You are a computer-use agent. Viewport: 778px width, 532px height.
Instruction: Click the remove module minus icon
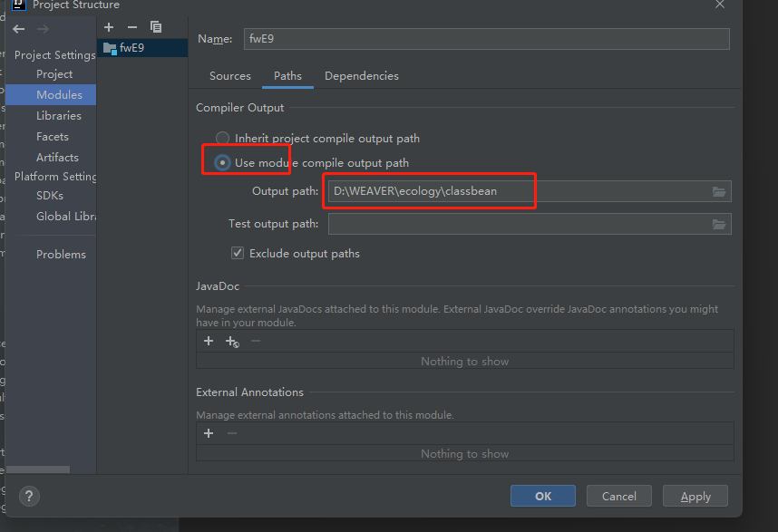click(x=132, y=27)
